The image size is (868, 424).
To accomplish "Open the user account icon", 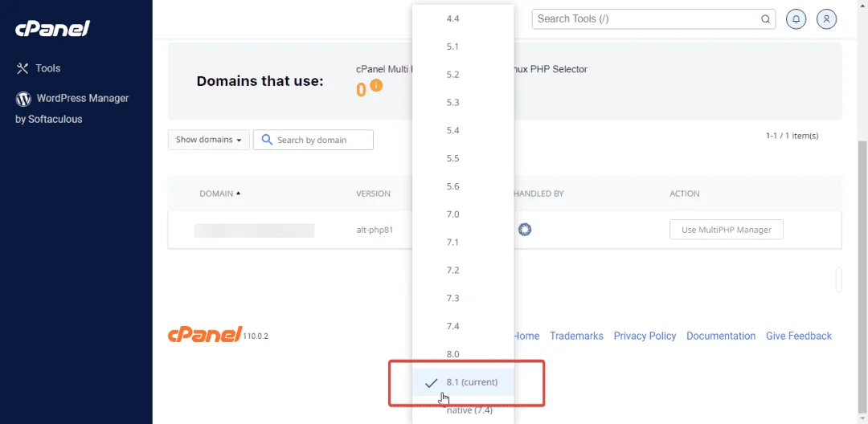I will tap(826, 18).
